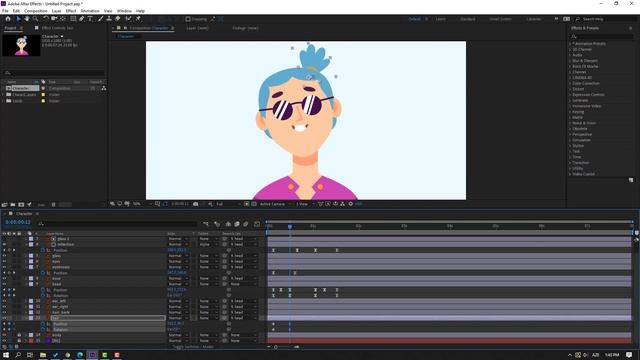The width and height of the screenshot is (640, 360).
Task: Expand the Distort effects category
Action: 570,89
